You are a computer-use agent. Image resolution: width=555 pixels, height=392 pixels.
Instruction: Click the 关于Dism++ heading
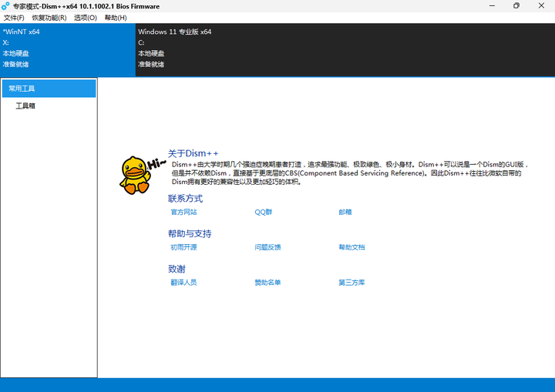tap(193, 153)
